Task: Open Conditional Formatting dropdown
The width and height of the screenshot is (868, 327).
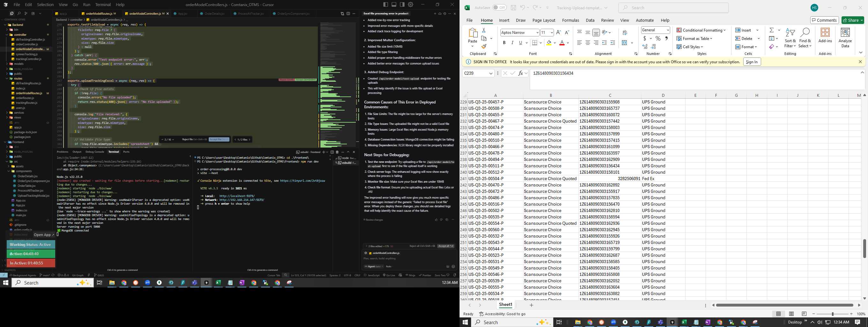Action: (701, 30)
